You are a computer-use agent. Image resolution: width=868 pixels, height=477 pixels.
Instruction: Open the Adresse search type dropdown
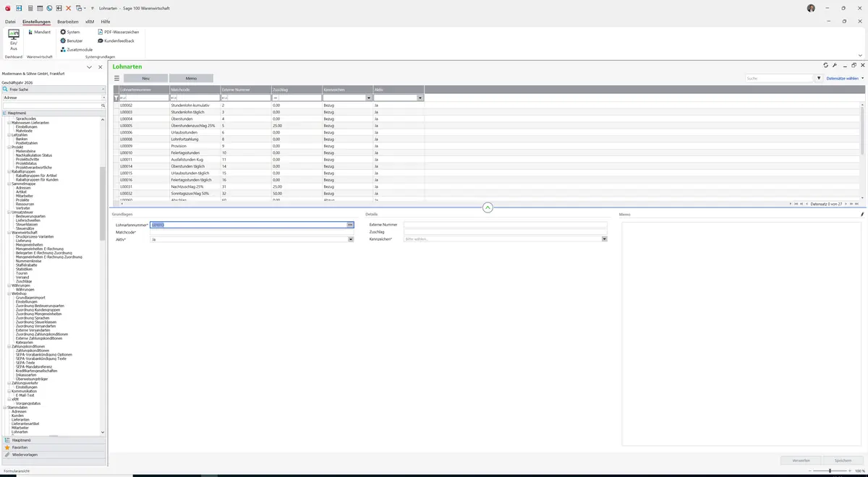(103, 98)
